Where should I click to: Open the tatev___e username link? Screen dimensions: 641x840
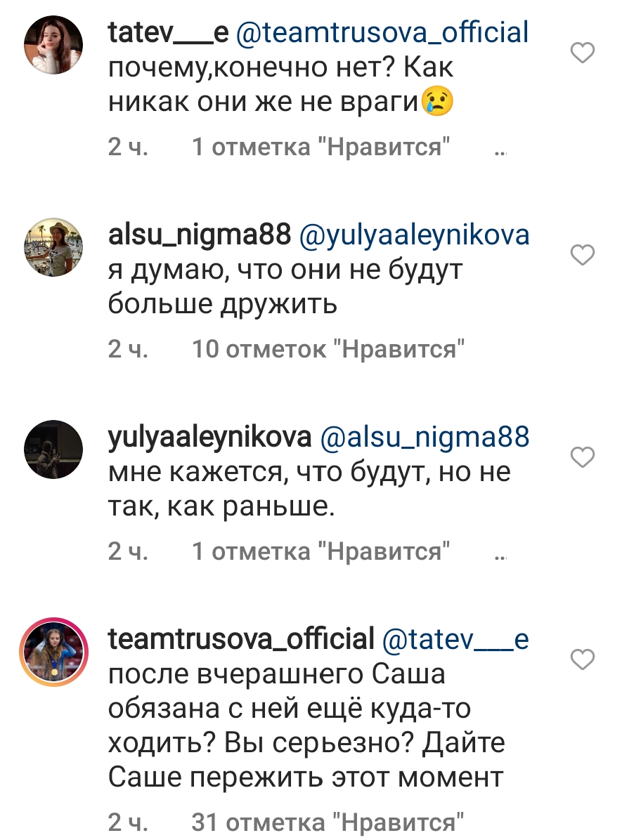click(168, 32)
